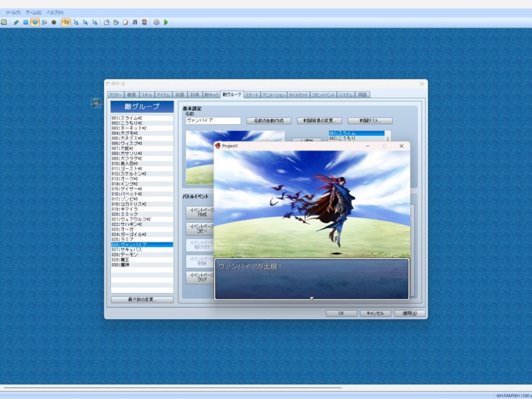Switch to the システム database tab
Viewport: 532px width, 399px height.
point(346,94)
